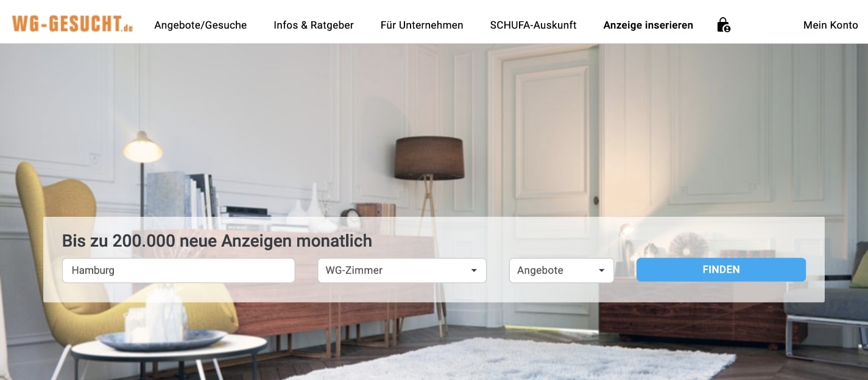The width and height of the screenshot is (868, 380).
Task: Open the Infos & Ratgeber menu
Action: pyautogui.click(x=314, y=25)
